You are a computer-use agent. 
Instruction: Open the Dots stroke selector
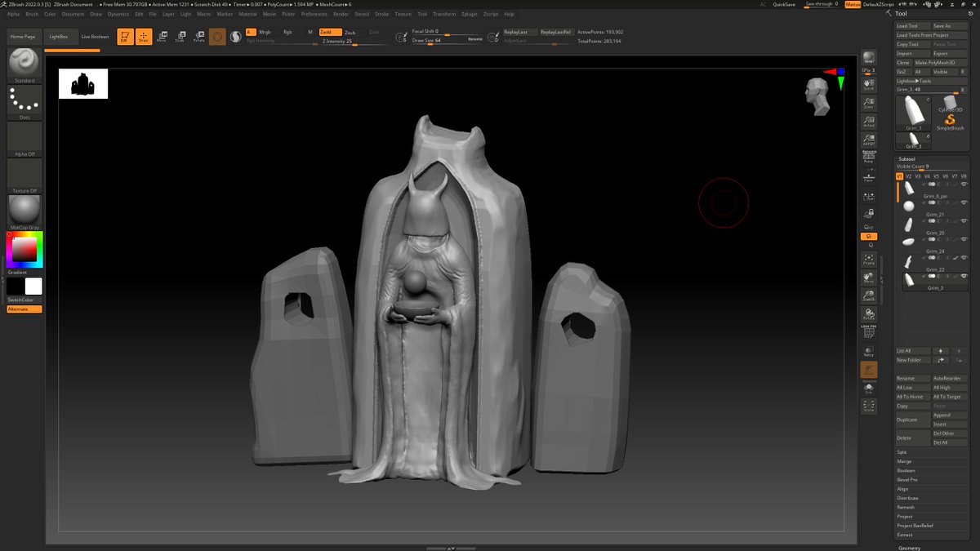pyautogui.click(x=24, y=102)
